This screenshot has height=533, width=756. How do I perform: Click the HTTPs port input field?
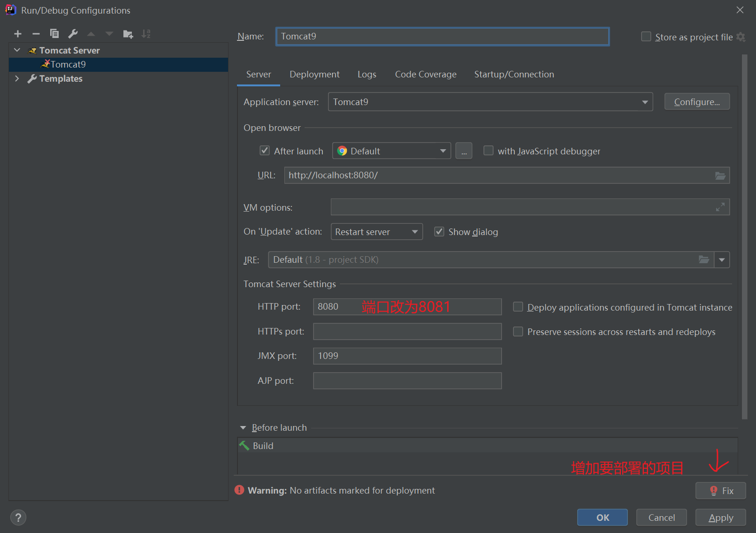pos(407,332)
